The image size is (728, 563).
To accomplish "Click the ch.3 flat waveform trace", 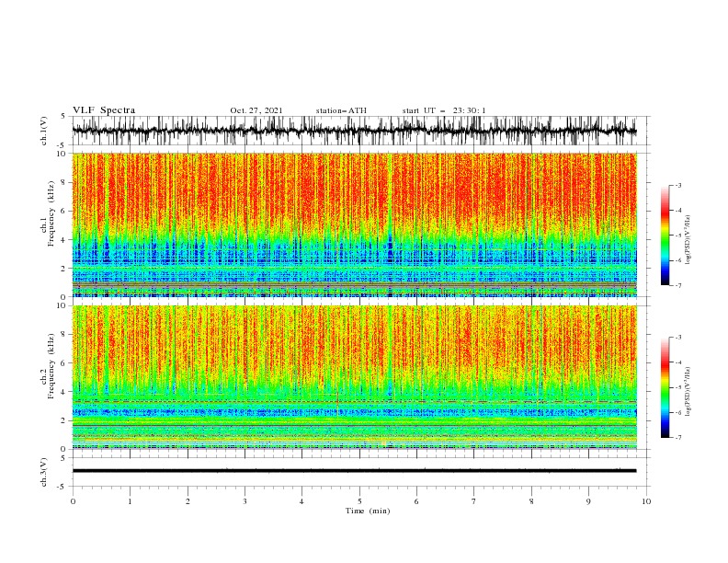I will 354,471.
